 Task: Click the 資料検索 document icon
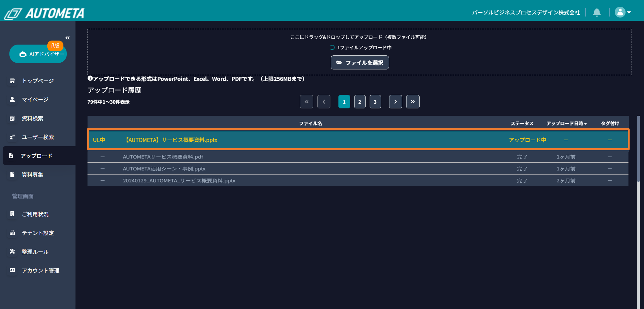pyautogui.click(x=12, y=118)
